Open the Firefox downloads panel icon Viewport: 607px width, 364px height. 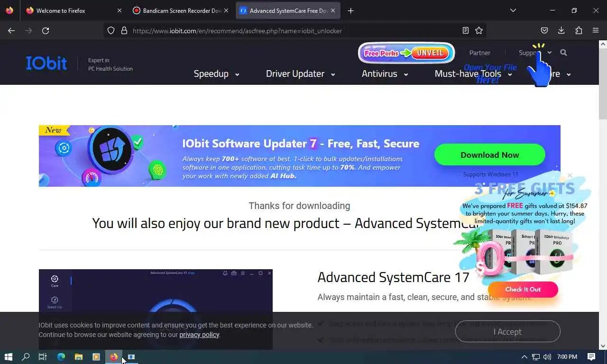click(561, 30)
